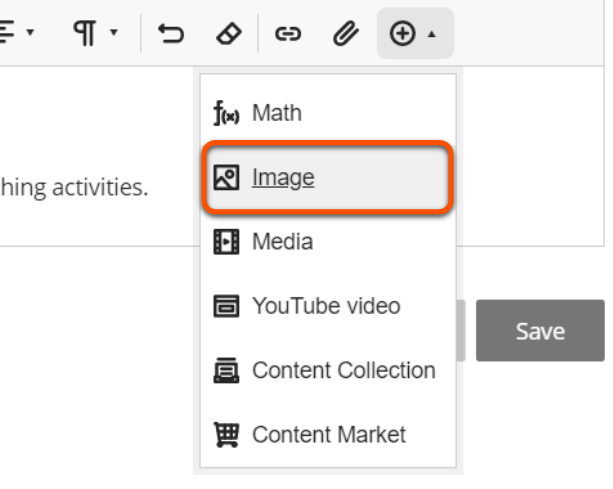Image resolution: width=613 pixels, height=489 pixels.
Task: Select Image from the insert menu
Action: (283, 178)
